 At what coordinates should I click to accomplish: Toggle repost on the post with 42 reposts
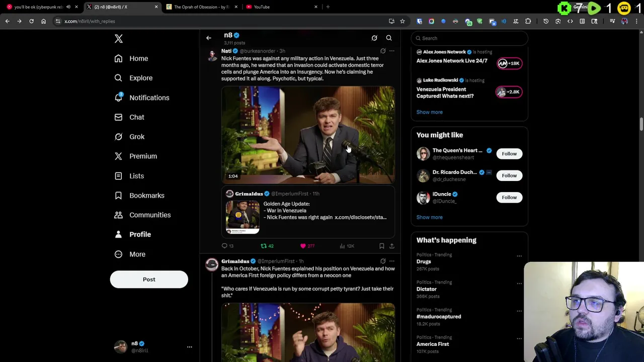click(267, 246)
